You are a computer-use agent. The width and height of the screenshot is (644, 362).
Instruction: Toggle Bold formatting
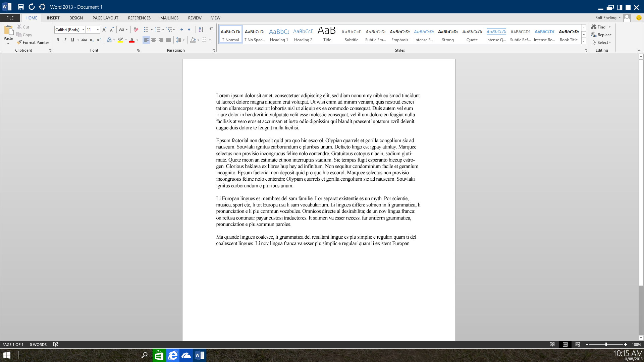coord(58,40)
